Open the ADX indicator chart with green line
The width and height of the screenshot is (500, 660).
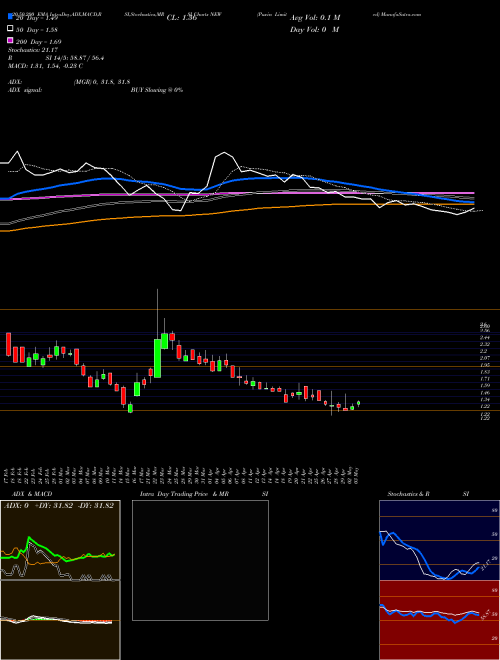60,540
